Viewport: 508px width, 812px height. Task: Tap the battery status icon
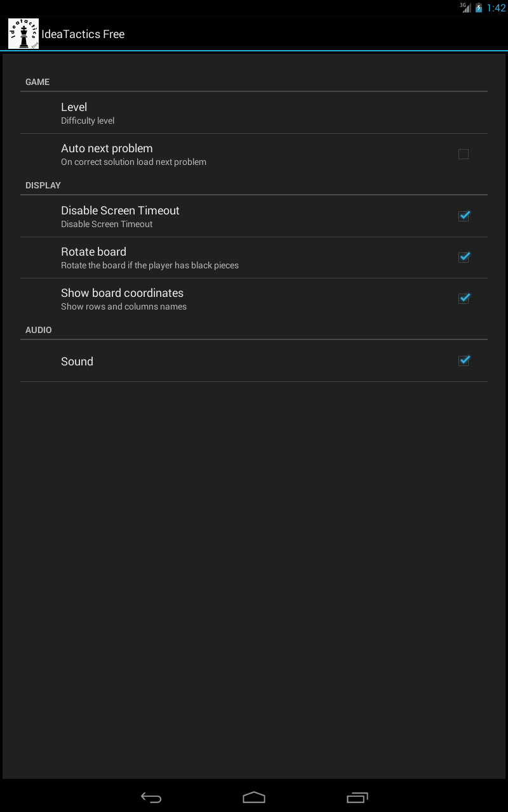pyautogui.click(x=479, y=8)
